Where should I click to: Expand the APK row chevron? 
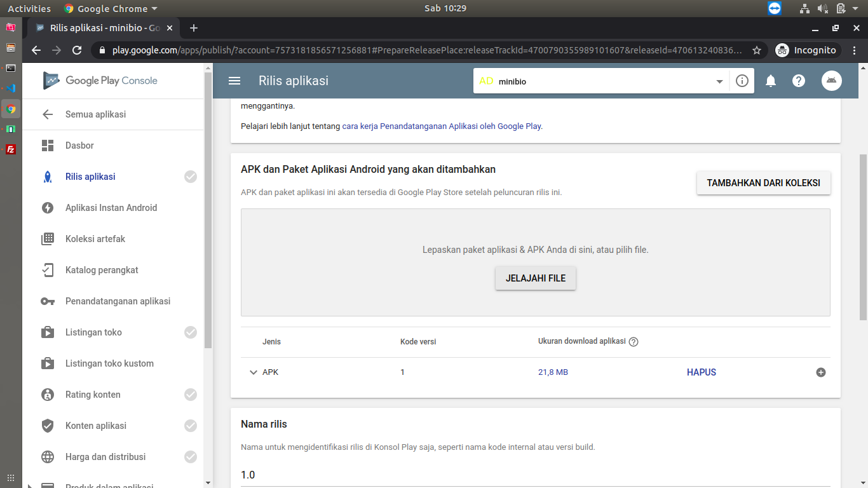(254, 372)
